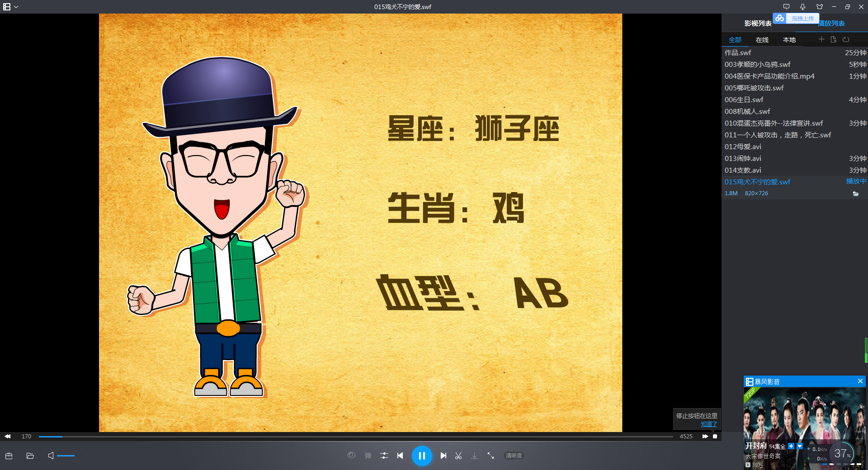Image resolution: width=868 pixels, height=470 pixels.
Task: Click the heart favorite icon beside 开封府
Action: pos(800,446)
